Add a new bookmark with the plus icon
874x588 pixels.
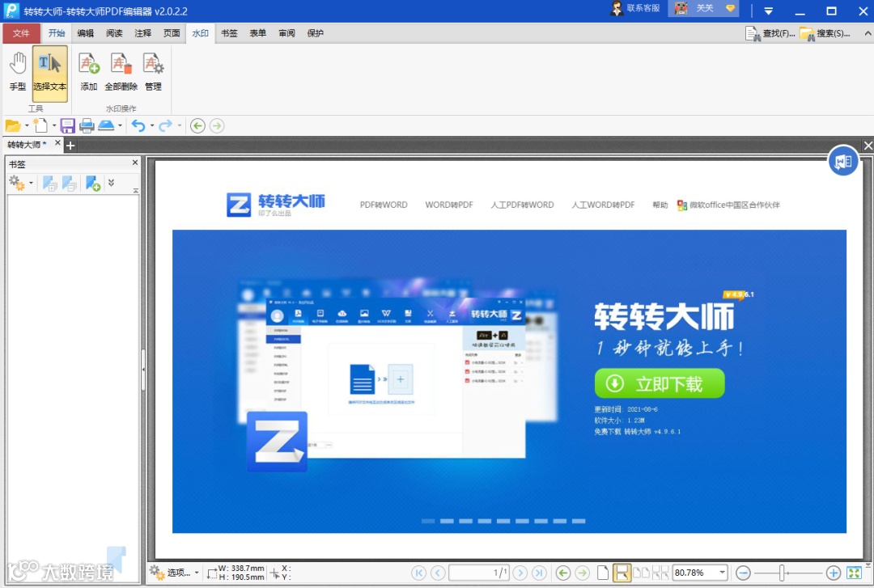pos(93,184)
